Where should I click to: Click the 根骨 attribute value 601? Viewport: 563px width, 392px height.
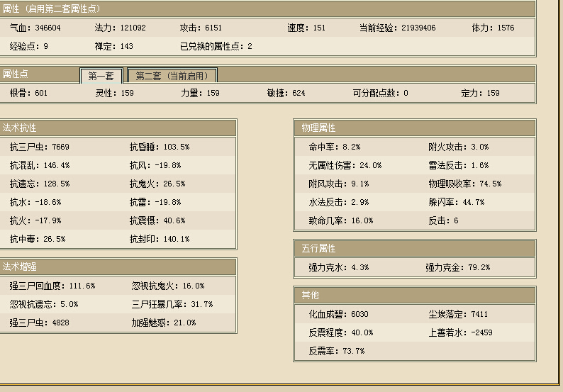pyautogui.click(x=41, y=93)
